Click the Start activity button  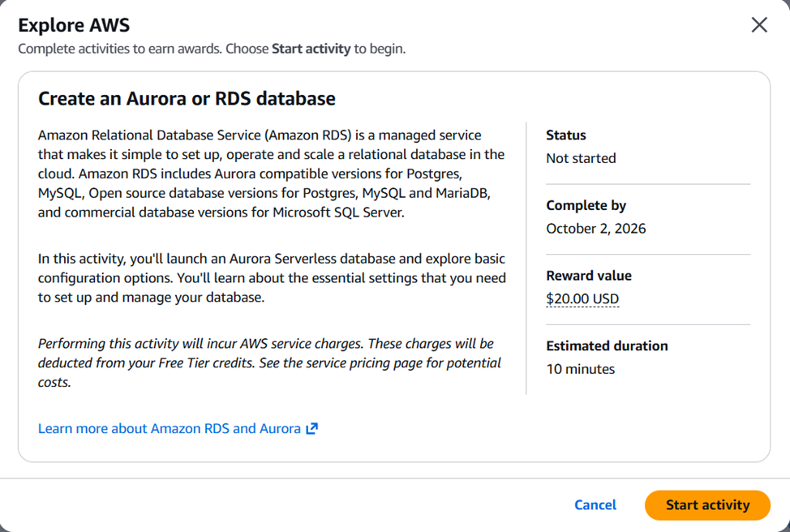point(707,504)
